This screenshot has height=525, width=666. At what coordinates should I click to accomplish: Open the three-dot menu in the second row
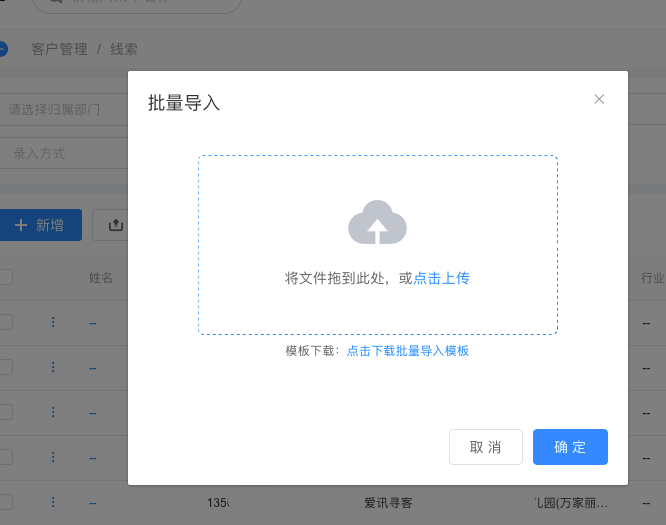tap(53, 367)
